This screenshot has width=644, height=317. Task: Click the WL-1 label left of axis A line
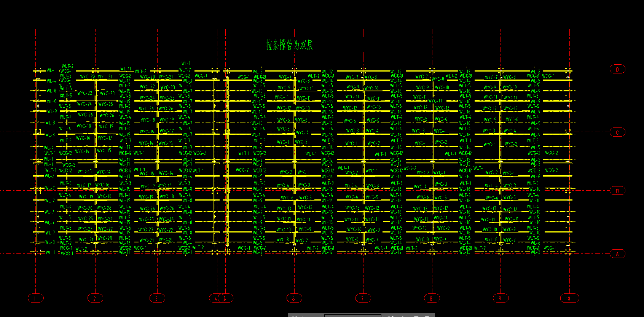coord(50,252)
